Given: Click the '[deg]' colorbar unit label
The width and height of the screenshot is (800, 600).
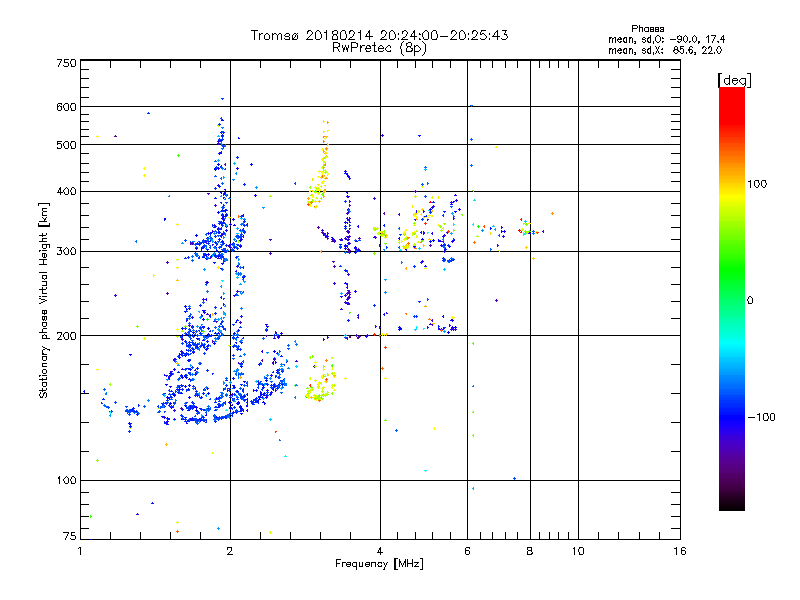Looking at the screenshot, I should click(734, 80).
